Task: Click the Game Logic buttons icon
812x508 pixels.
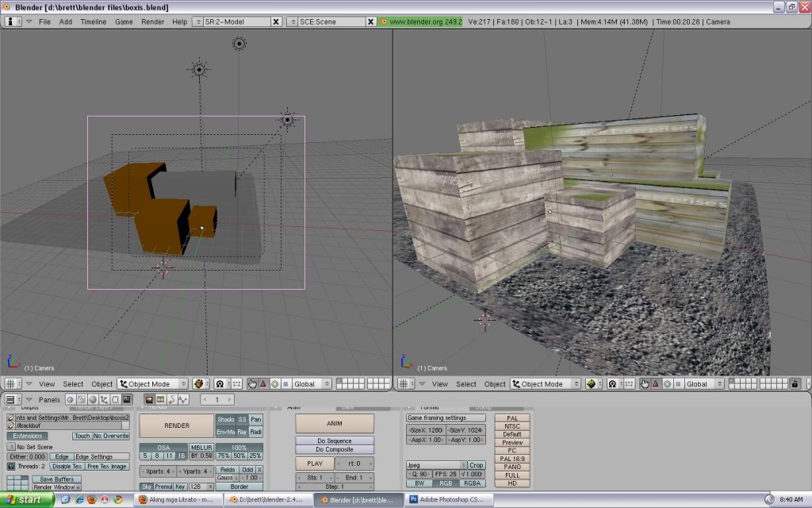Action: [70, 399]
